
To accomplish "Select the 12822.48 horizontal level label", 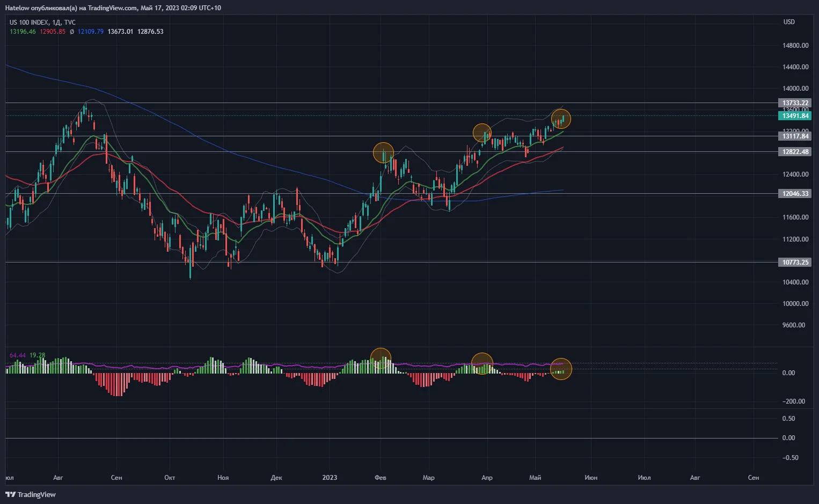I will [x=795, y=152].
